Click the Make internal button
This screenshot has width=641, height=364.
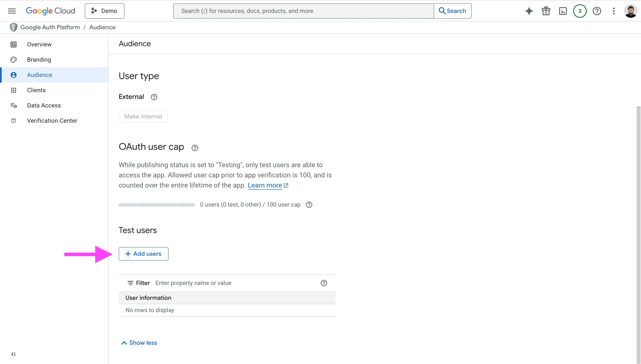pos(143,116)
